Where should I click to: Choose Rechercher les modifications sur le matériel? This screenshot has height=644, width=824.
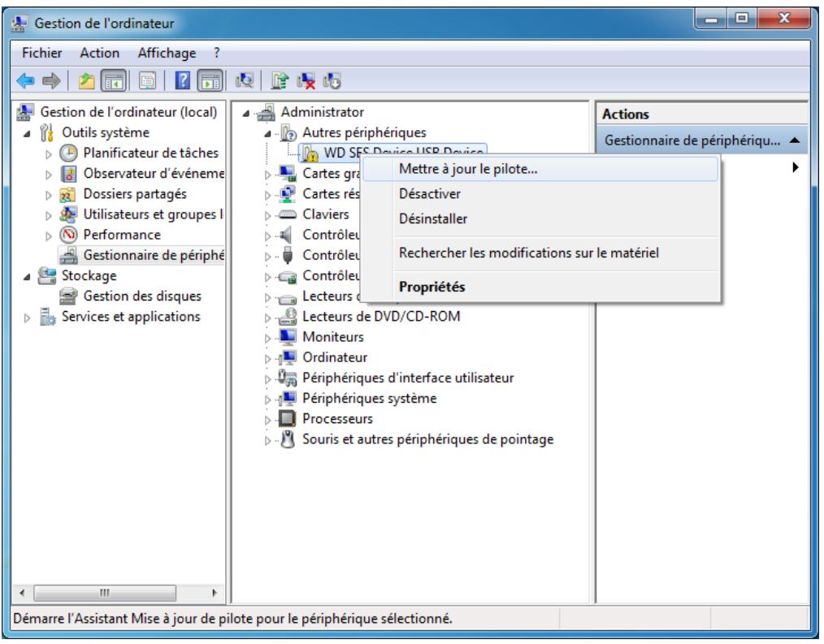(540, 253)
